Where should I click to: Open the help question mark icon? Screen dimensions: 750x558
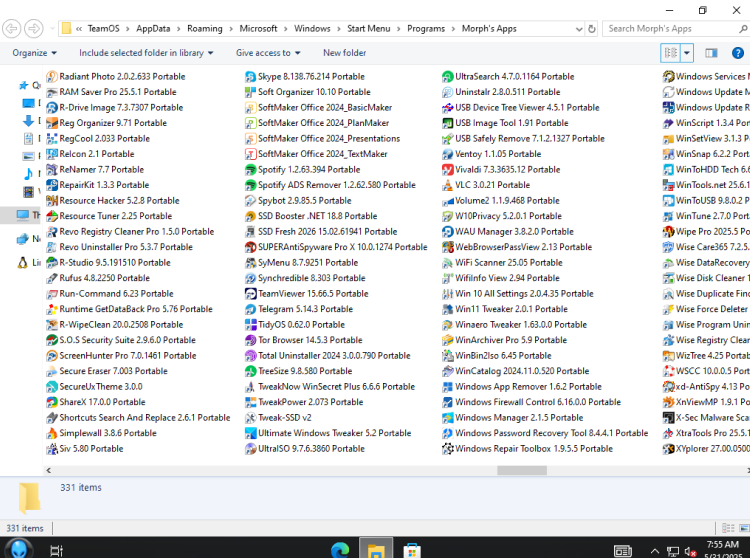point(738,53)
